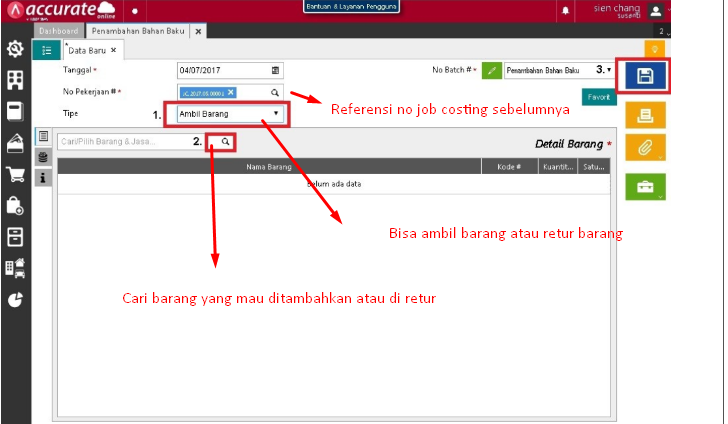Click the white dot status indicator in header
This screenshot has width=728, height=424.
(x=135, y=11)
